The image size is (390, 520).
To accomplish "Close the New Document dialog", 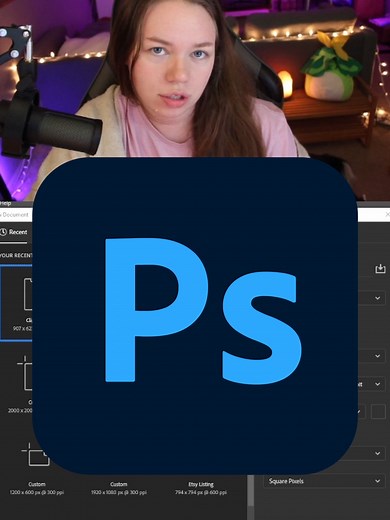I will click(x=387, y=214).
